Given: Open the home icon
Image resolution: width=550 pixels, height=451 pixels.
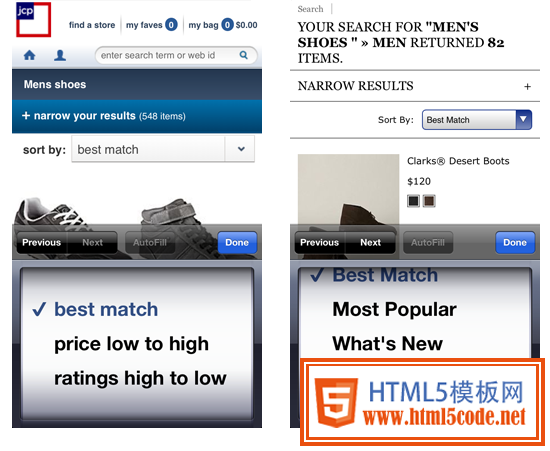Looking at the screenshot, I should 29,55.
